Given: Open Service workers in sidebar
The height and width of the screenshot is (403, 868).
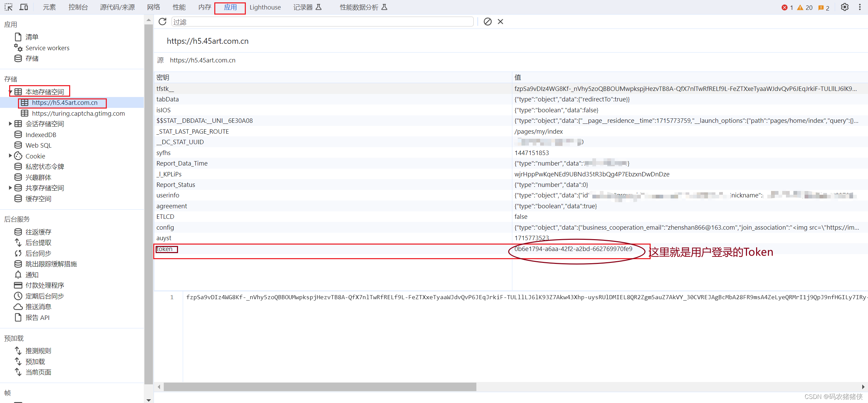Looking at the screenshot, I should point(47,48).
